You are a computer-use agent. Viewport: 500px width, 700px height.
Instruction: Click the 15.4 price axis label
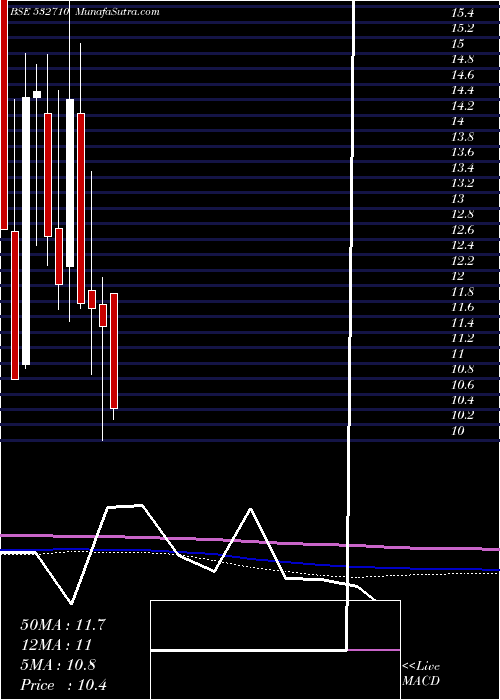tap(462, 13)
